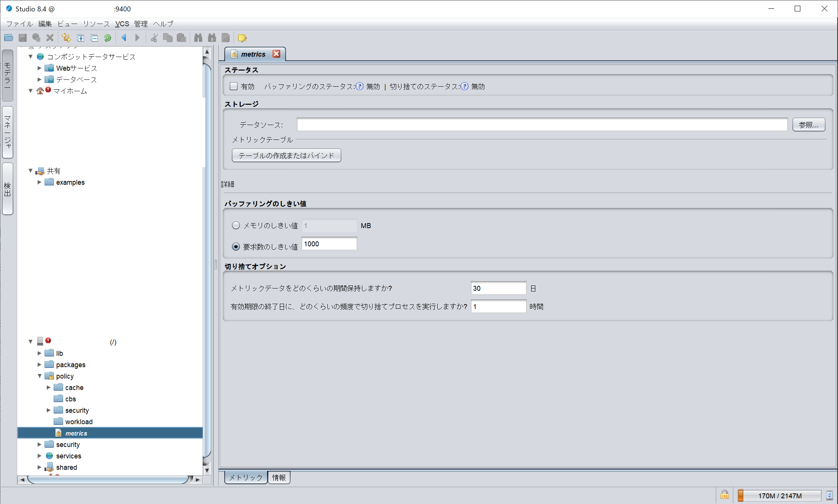838x504 pixels.
Task: Open the ヘルプ menu
Action: pyautogui.click(x=163, y=24)
